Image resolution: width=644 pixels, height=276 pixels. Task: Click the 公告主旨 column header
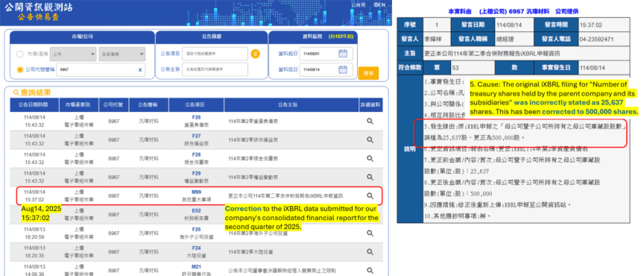click(x=291, y=105)
